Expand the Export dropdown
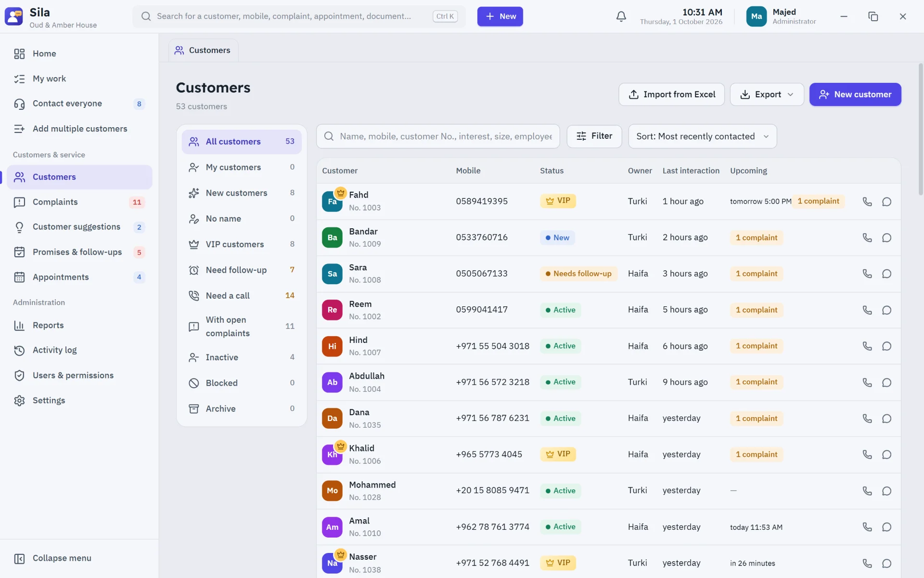The image size is (924, 578). tap(767, 94)
